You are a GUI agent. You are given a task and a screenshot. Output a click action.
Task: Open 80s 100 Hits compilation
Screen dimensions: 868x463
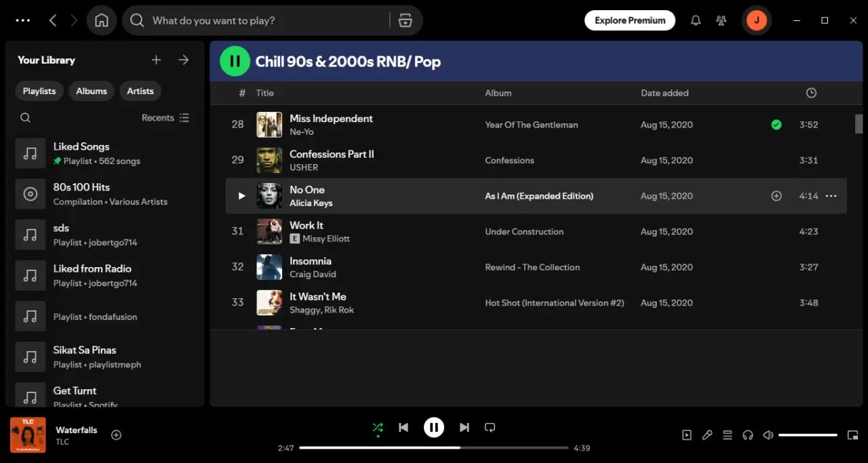(105, 195)
